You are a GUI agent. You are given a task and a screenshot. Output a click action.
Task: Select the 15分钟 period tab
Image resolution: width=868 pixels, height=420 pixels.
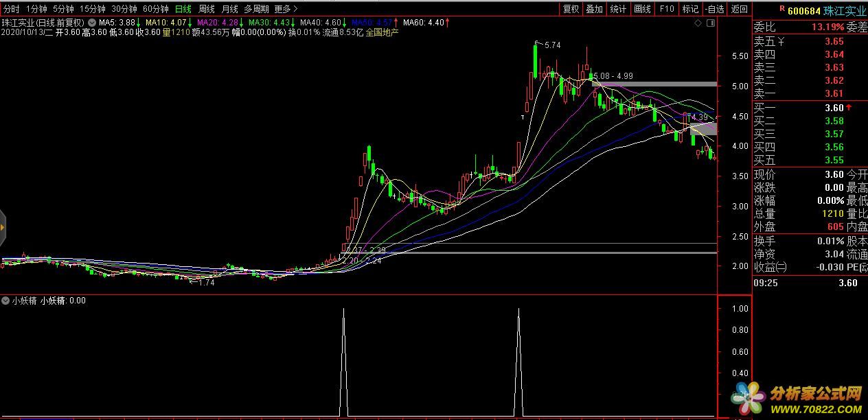tap(93, 9)
